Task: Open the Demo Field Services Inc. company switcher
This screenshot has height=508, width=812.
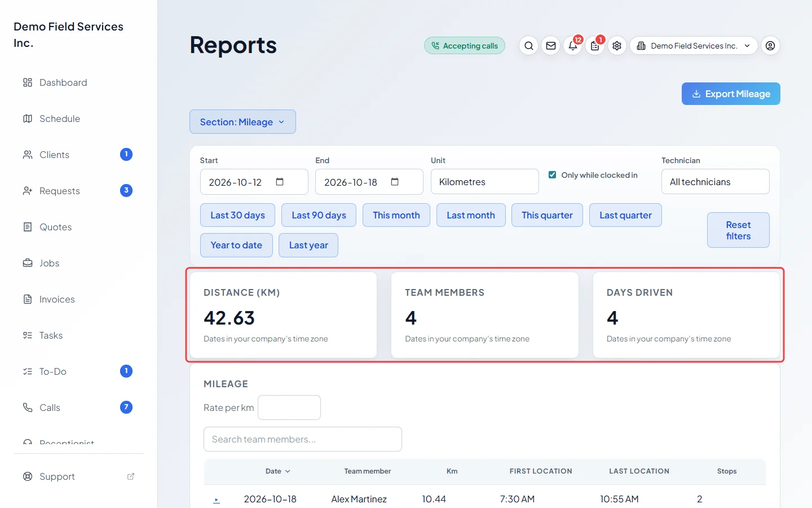Action: tap(694, 46)
